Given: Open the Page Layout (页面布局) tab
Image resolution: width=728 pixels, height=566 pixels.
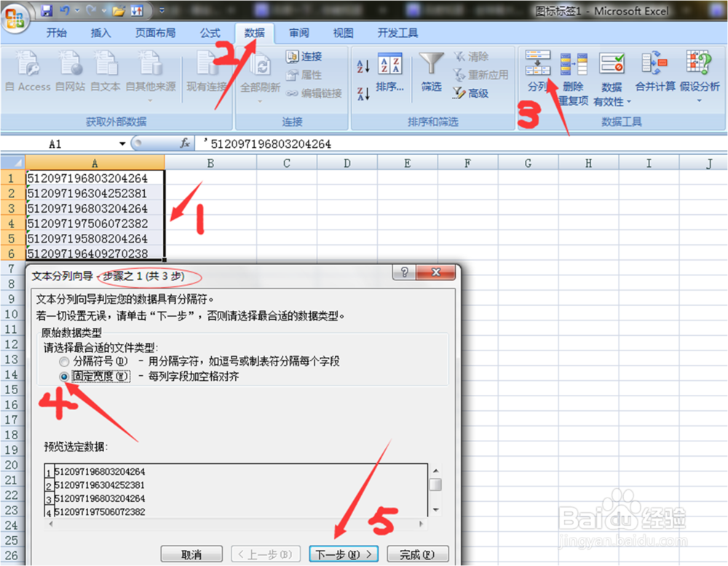Looking at the screenshot, I should (156, 33).
